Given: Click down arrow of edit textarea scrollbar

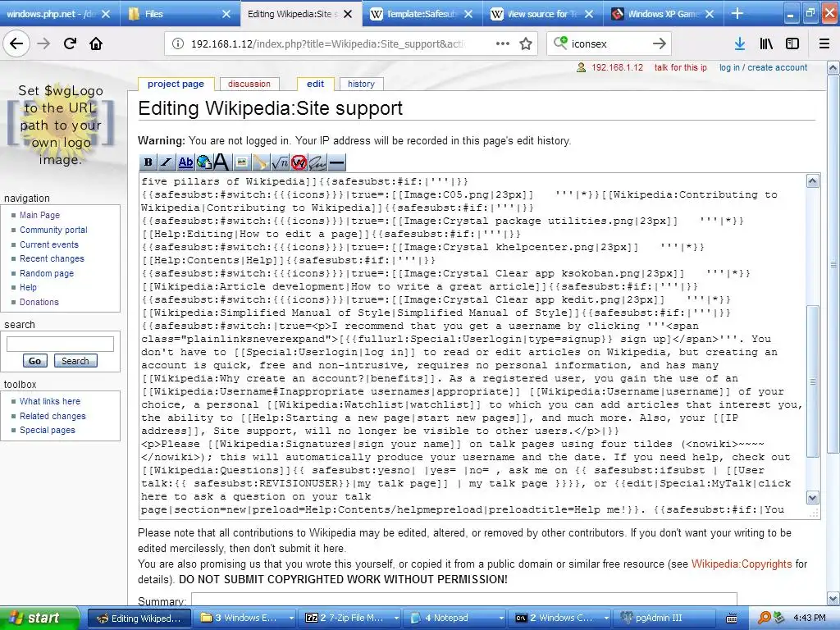Looking at the screenshot, I should [812, 498].
